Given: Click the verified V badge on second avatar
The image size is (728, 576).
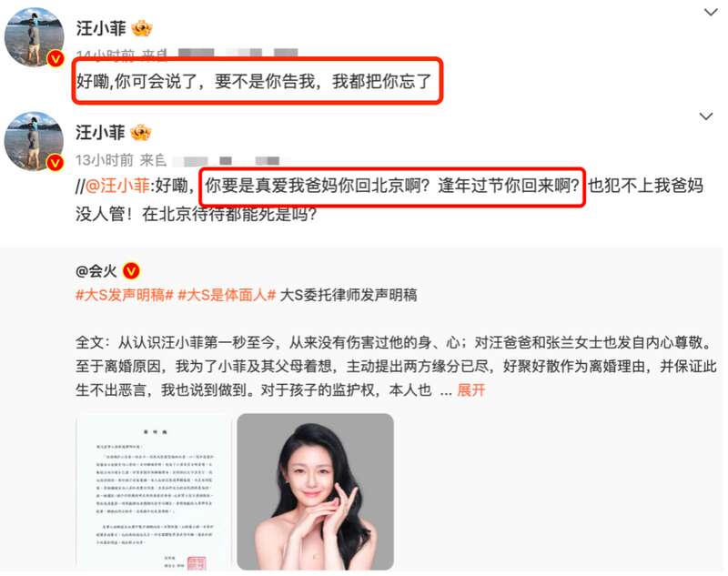Looking at the screenshot, I should [x=56, y=163].
